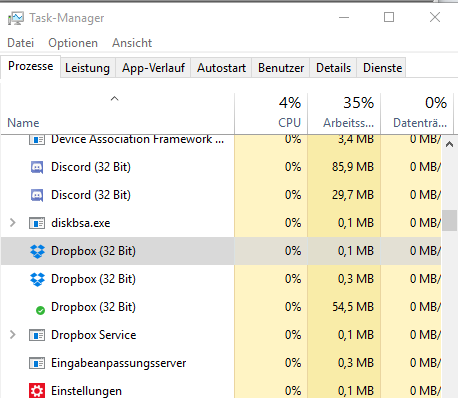Screen dimensions: 458x398
Task: Select the Eingabeanpassungsserver process name
Action: [x=119, y=363]
